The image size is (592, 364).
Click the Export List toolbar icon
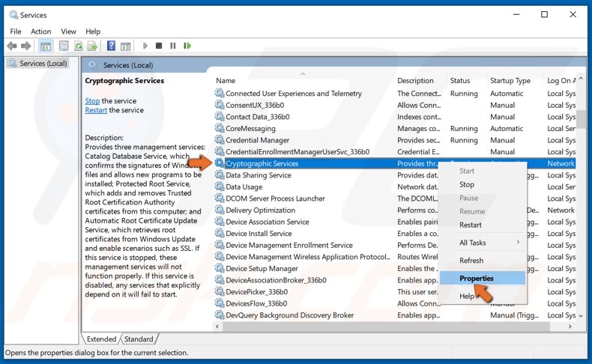[92, 46]
